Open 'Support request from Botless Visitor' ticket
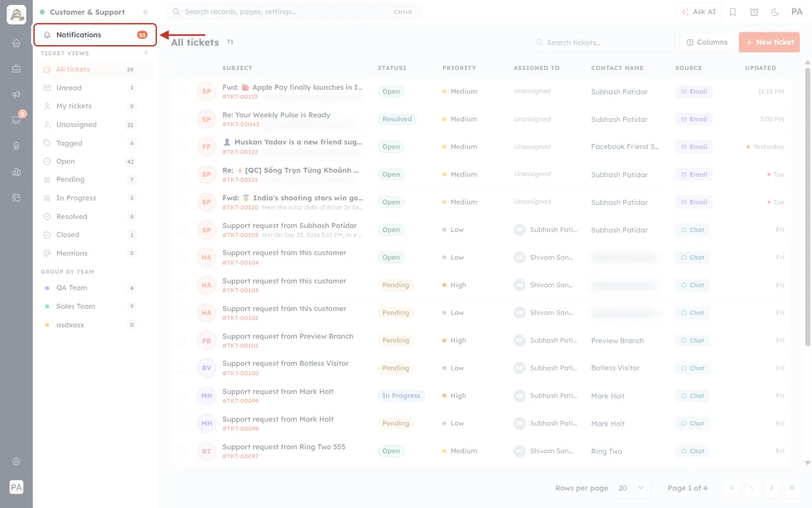Image resolution: width=812 pixels, height=508 pixels. point(285,364)
